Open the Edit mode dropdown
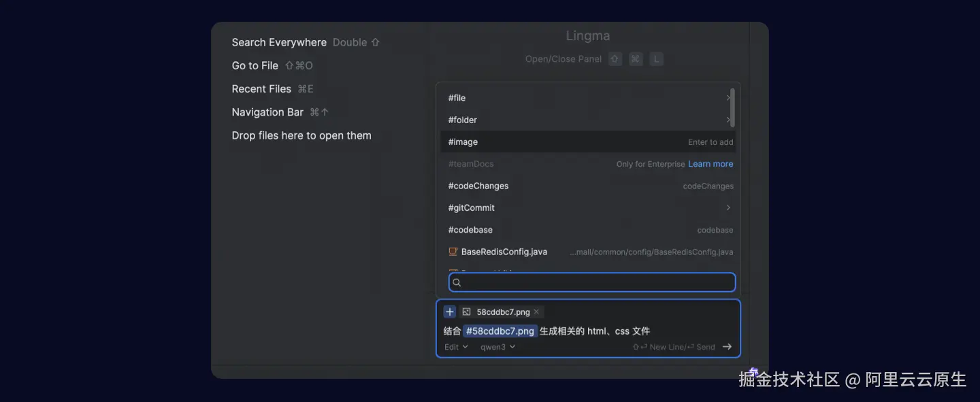980x402 pixels. pos(456,347)
